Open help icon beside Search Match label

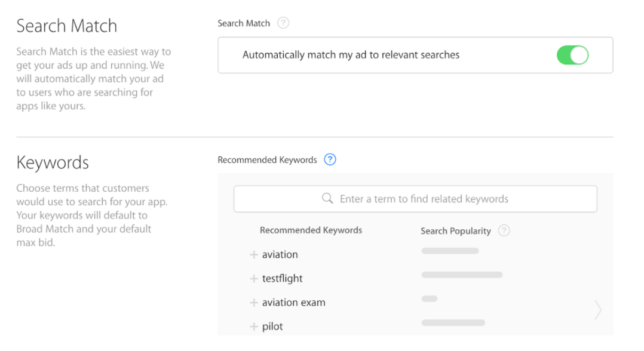283,23
